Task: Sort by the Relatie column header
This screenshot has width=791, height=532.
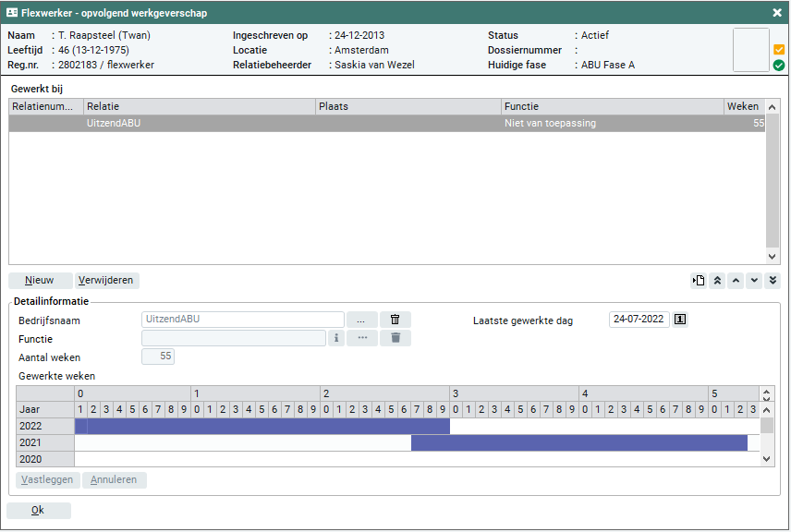Action: click(199, 107)
